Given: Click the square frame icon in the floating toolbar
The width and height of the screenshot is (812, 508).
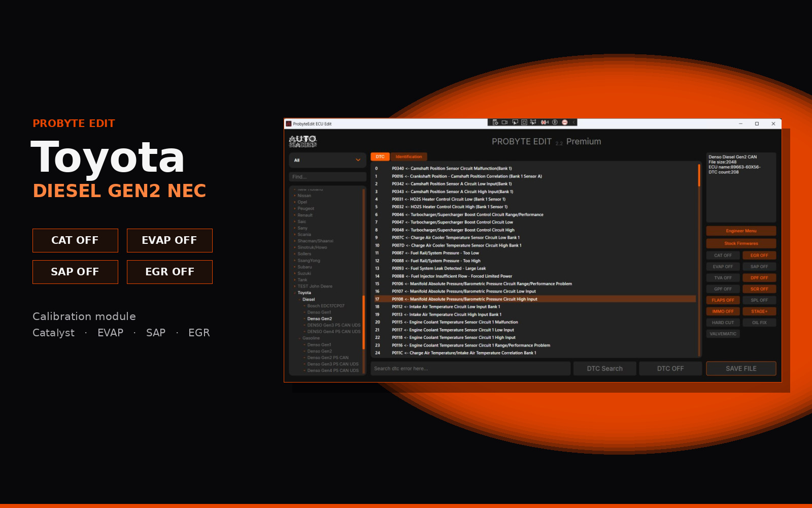Looking at the screenshot, I should (x=524, y=122).
